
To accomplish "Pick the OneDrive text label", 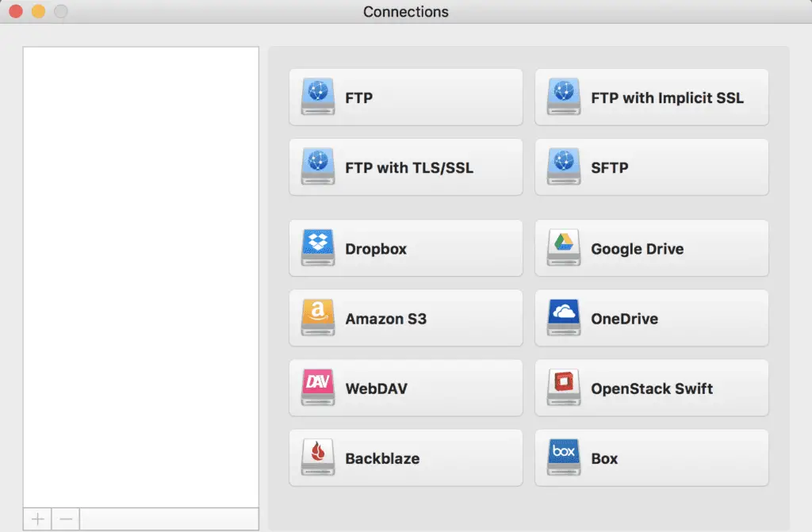I will pos(625,319).
